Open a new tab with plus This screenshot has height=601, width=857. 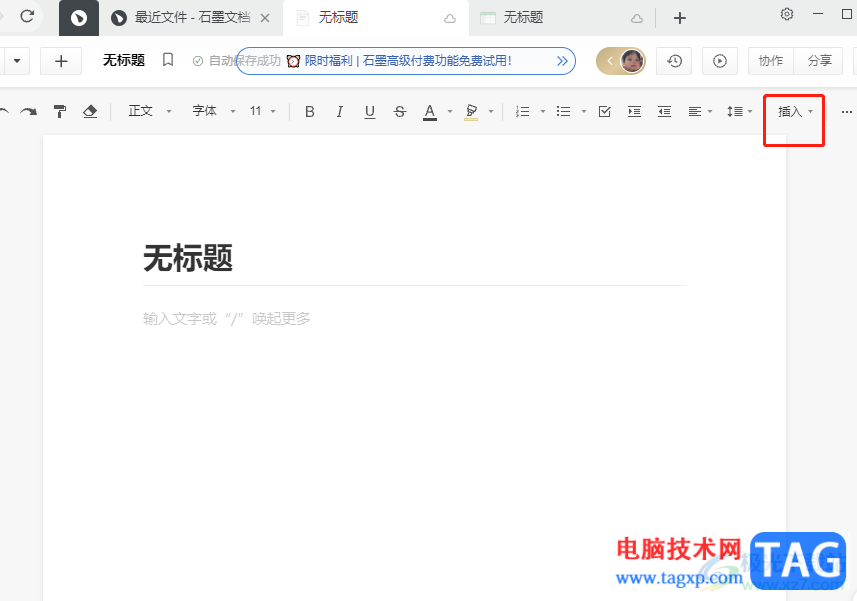point(679,18)
